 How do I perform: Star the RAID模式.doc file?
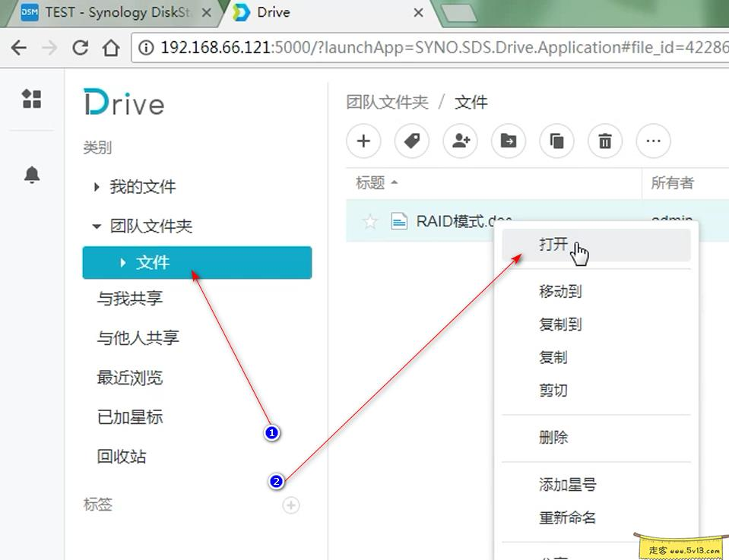click(370, 221)
